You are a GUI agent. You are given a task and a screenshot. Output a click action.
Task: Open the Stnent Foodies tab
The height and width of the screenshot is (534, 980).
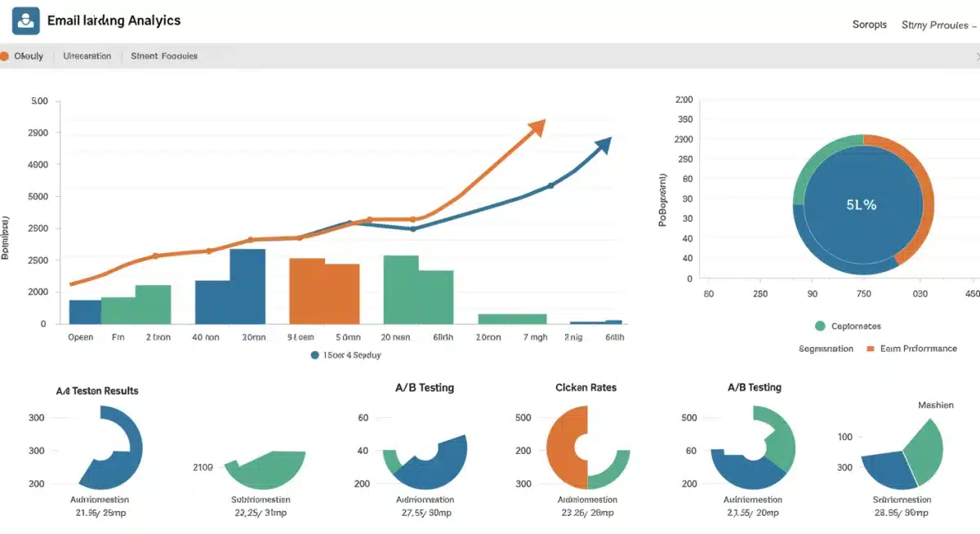tap(163, 56)
